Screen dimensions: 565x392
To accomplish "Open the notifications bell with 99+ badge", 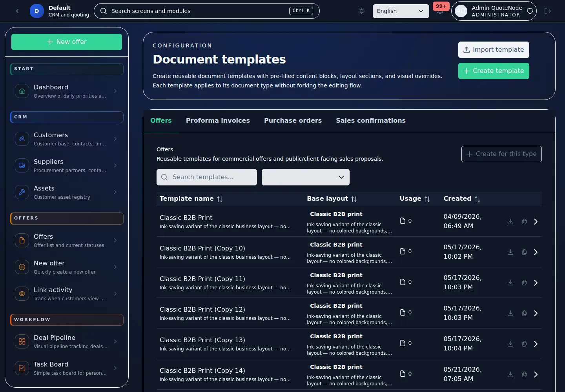I will coord(440,11).
